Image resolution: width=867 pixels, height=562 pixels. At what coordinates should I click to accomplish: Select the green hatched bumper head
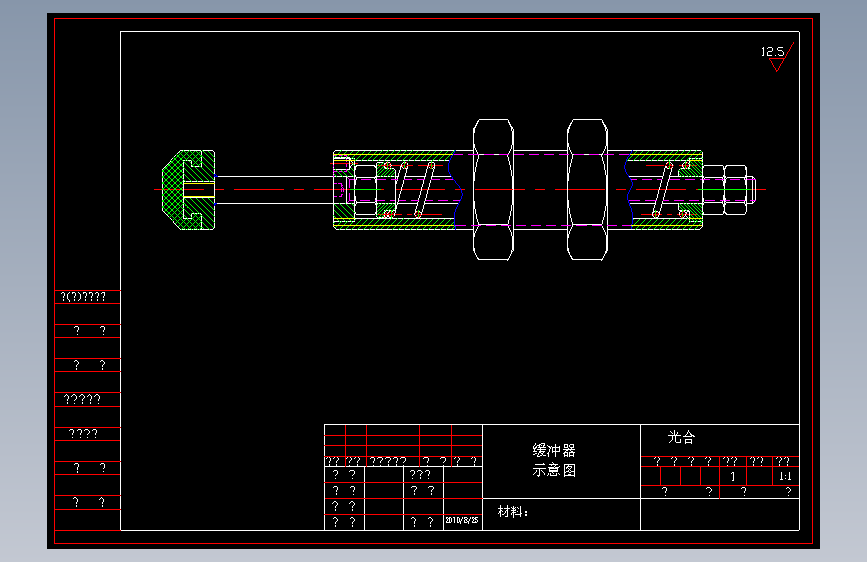189,190
